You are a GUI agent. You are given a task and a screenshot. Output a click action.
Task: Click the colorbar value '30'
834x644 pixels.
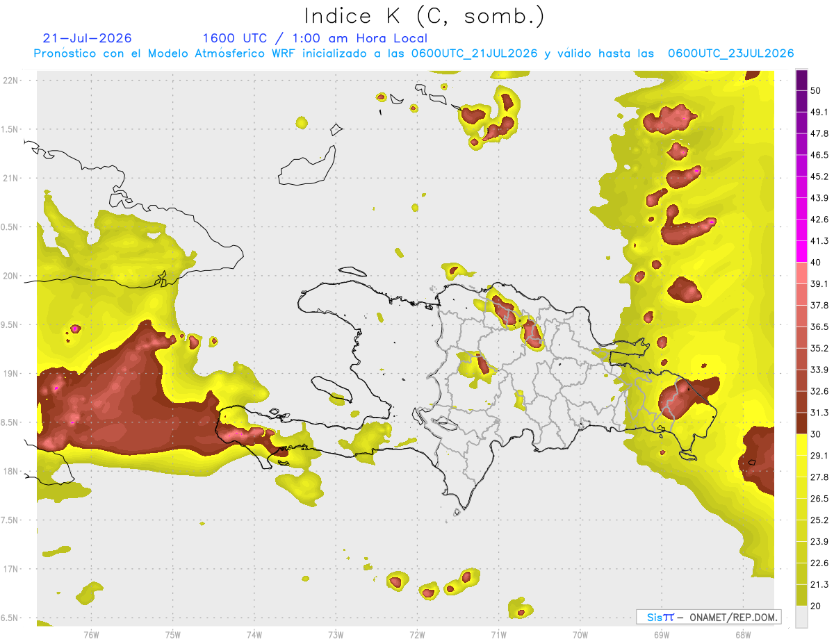point(816,434)
